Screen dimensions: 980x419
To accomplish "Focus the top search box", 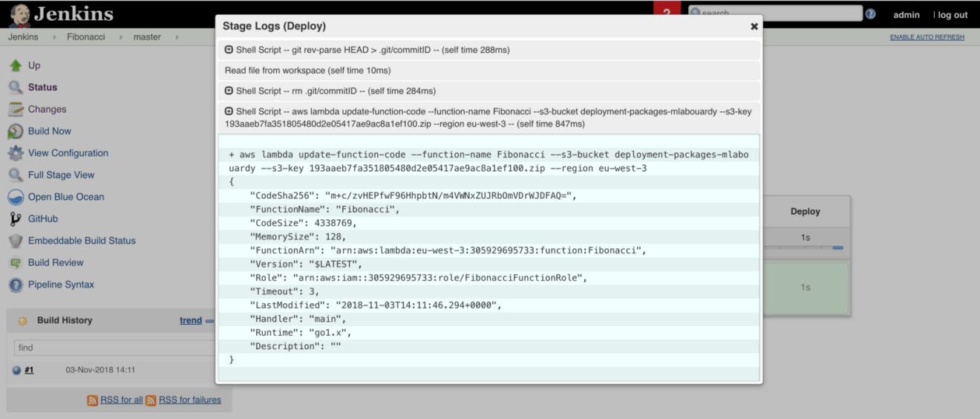I will pyautogui.click(x=775, y=13).
